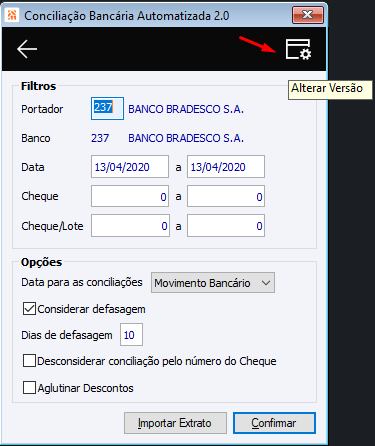Screen dimensions: 375x446
Task: Focus the Portador field with 237
Action: pos(107,108)
